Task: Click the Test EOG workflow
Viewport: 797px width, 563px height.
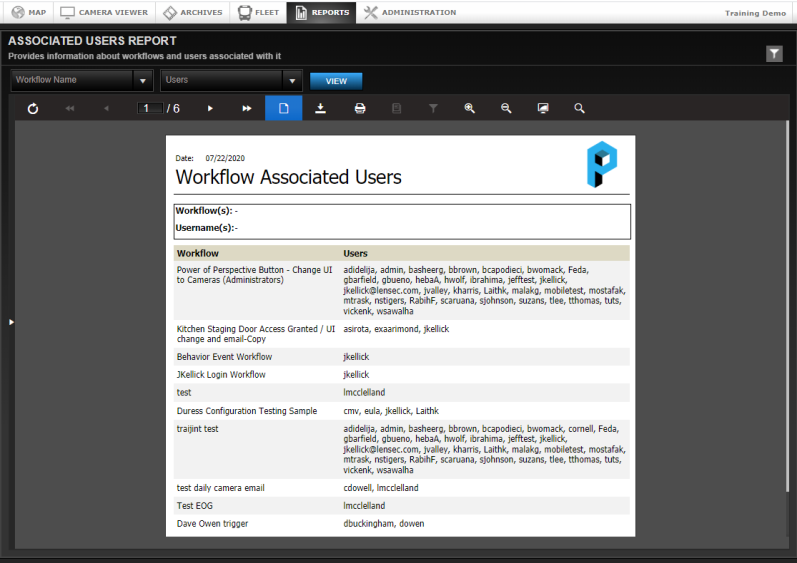Action: click(195, 506)
